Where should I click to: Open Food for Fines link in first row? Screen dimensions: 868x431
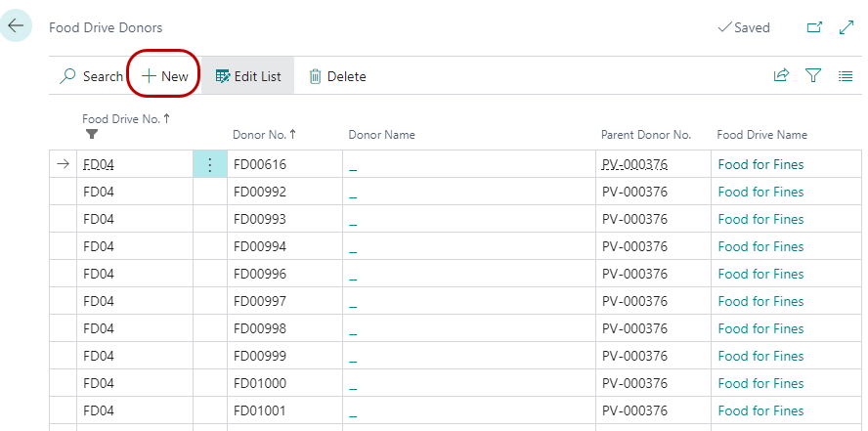[760, 165]
